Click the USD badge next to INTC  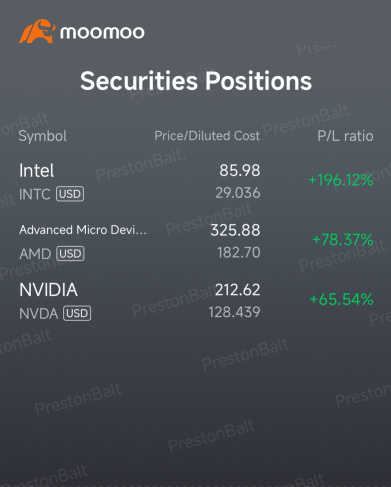[x=70, y=194]
